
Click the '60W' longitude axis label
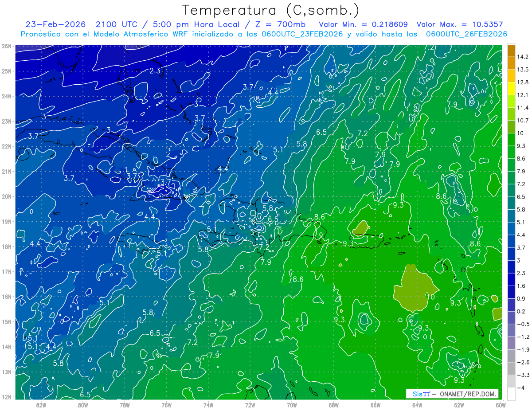[500, 404]
